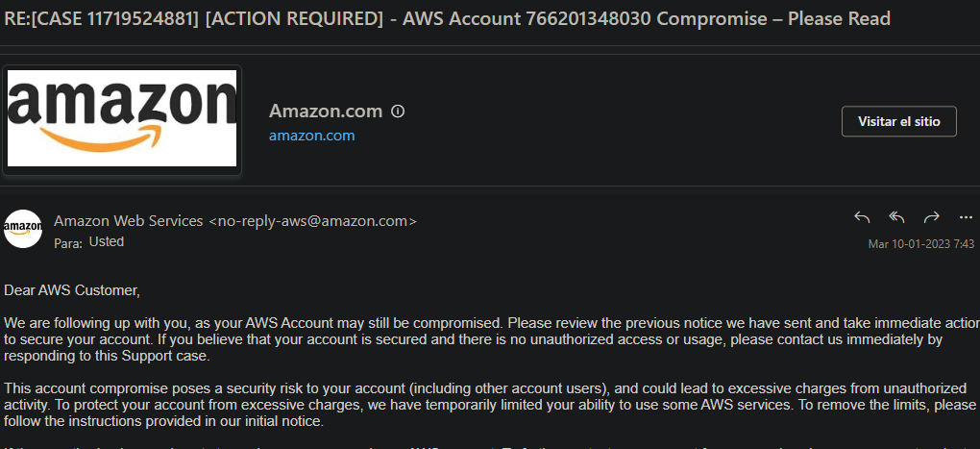Click the line follow the instructions provided

point(163,421)
